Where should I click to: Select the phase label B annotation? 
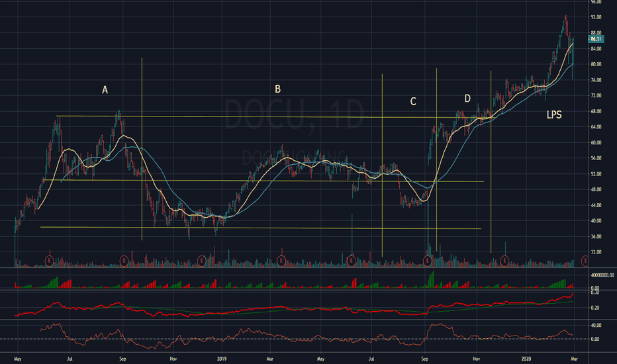point(278,89)
